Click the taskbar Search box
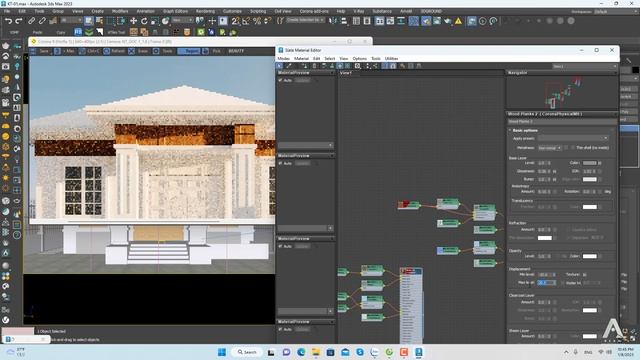The width and height of the screenshot is (640, 360). tap(247, 352)
